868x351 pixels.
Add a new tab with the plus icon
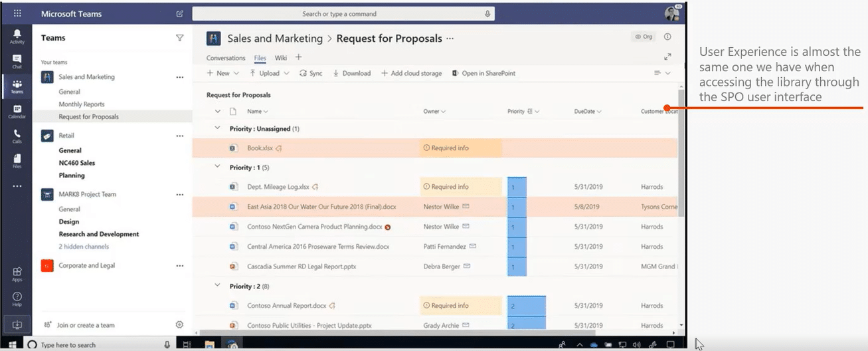[299, 58]
